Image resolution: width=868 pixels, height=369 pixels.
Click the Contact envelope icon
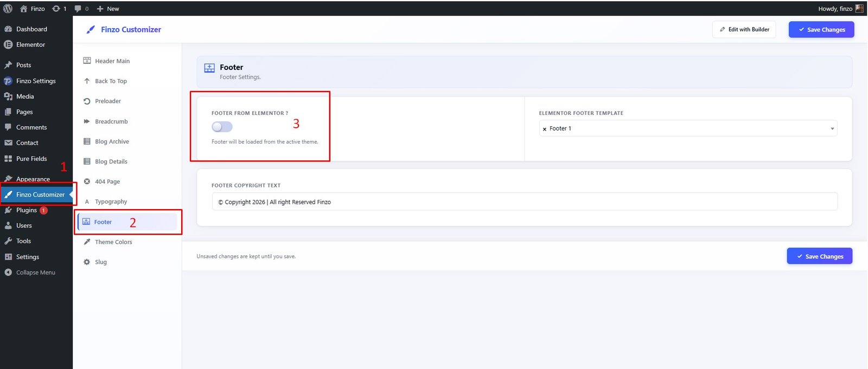click(8, 143)
